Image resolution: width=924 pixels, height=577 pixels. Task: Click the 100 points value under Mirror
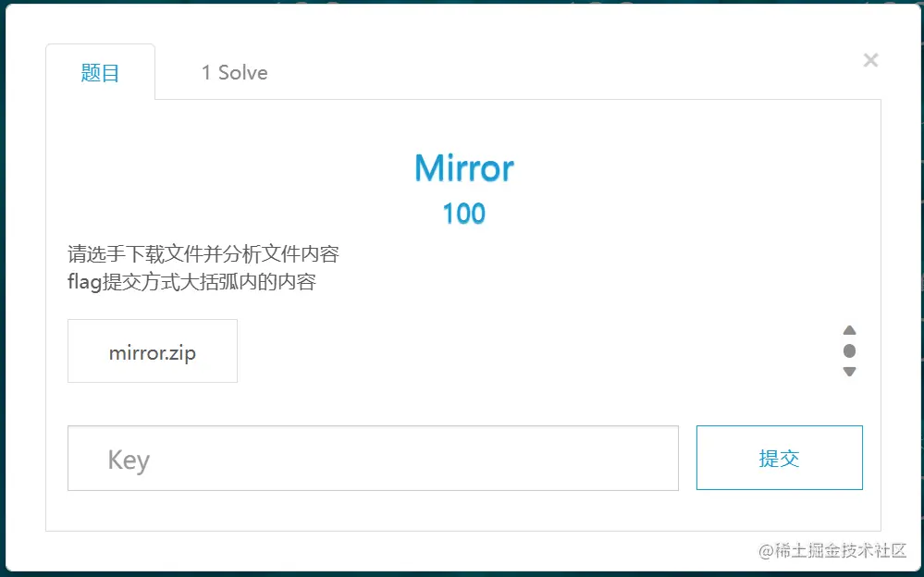point(463,214)
